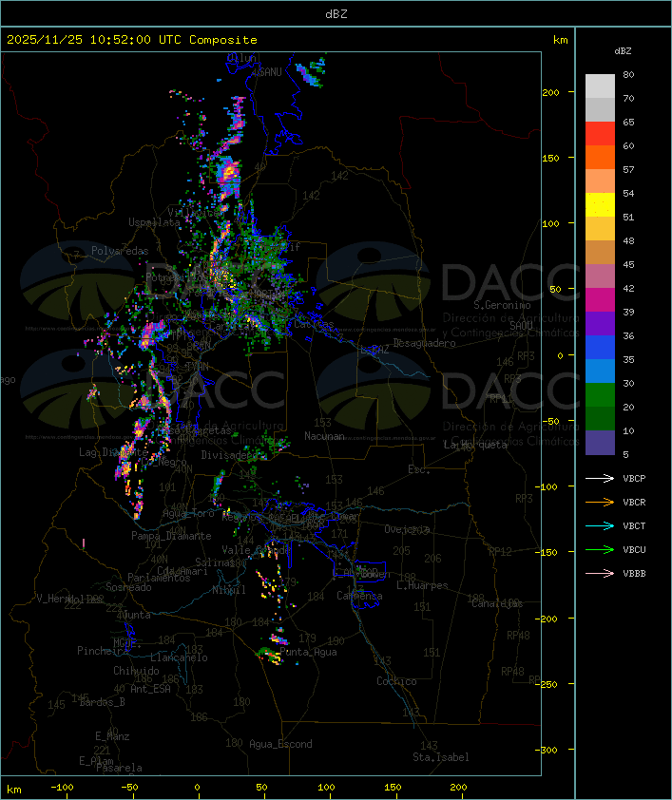Click the orange VBCR arrow icon

(600, 502)
